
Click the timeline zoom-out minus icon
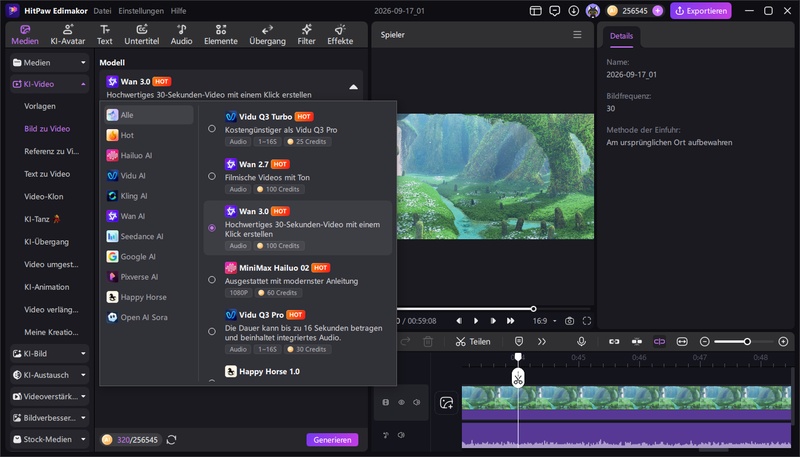(705, 341)
